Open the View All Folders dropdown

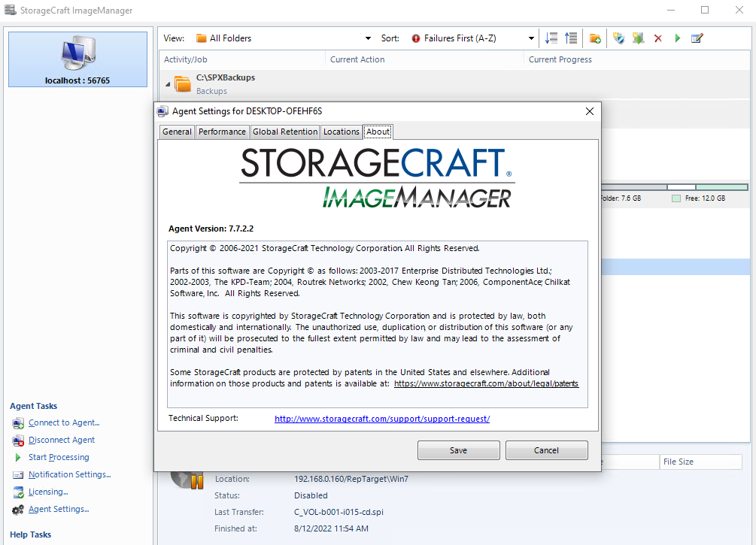click(284, 38)
